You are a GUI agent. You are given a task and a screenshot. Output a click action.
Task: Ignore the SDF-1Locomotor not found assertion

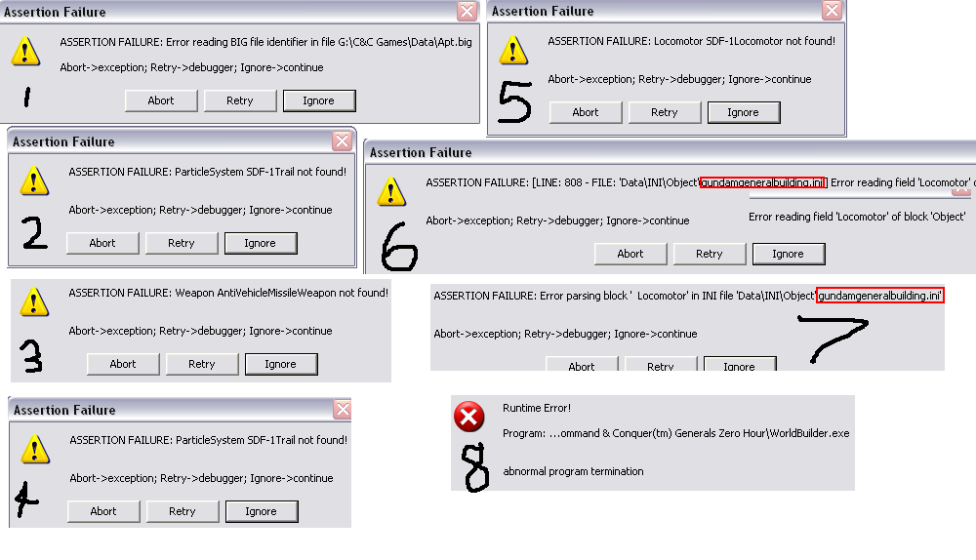(x=743, y=112)
